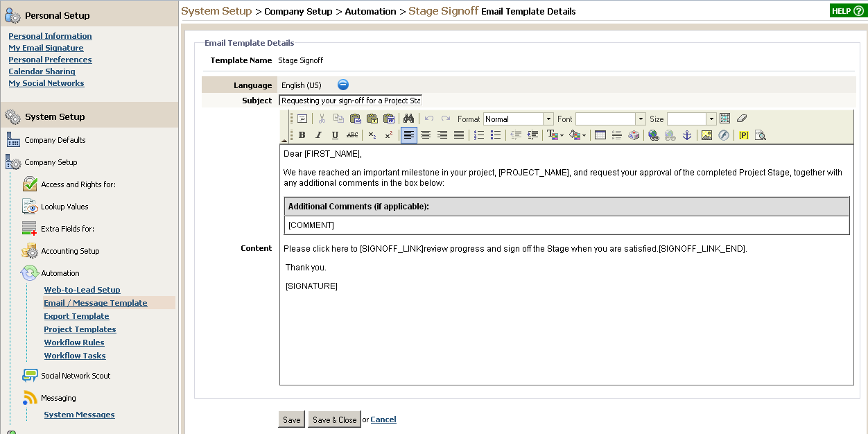Open the Help button
The height and width of the screenshot is (434, 868).
[x=847, y=11]
